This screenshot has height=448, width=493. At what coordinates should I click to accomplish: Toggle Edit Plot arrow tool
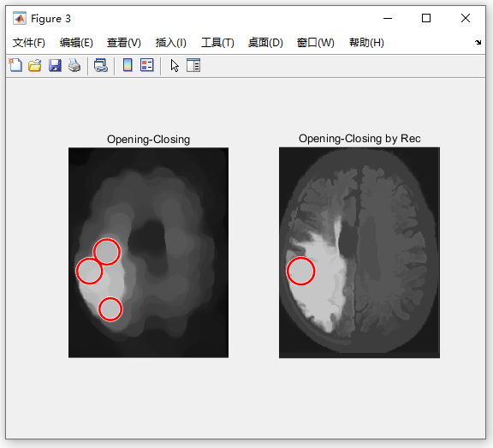175,66
